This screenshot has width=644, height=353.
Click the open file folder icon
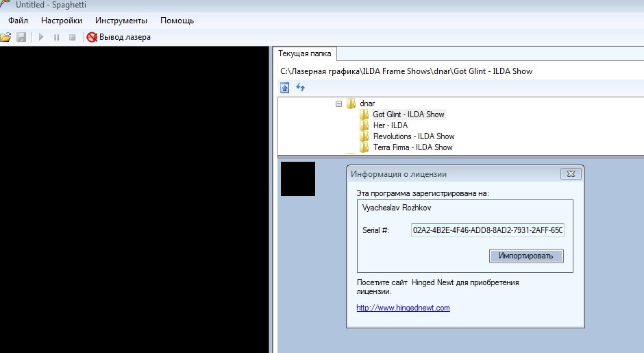click(6, 37)
